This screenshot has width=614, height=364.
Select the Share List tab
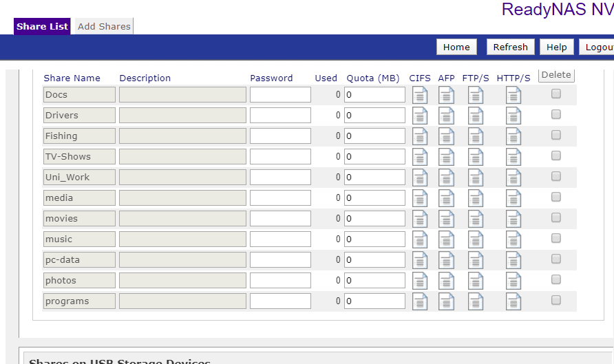(42, 26)
